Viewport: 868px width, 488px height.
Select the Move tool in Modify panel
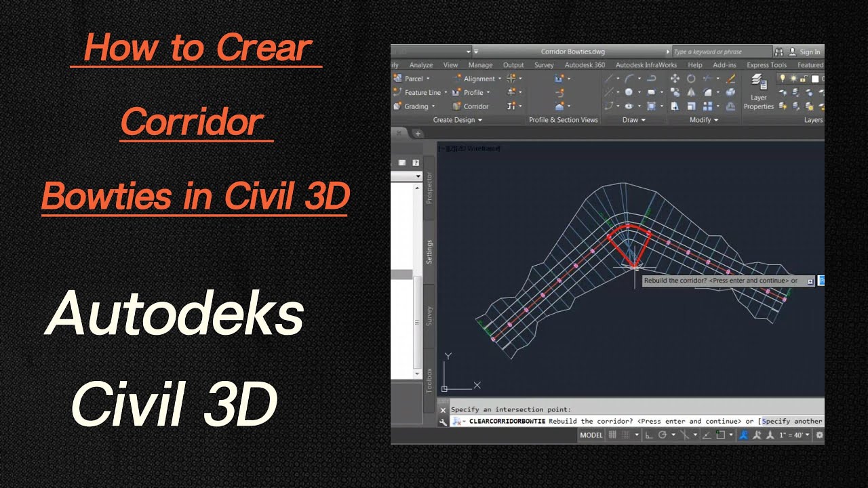pyautogui.click(x=675, y=79)
